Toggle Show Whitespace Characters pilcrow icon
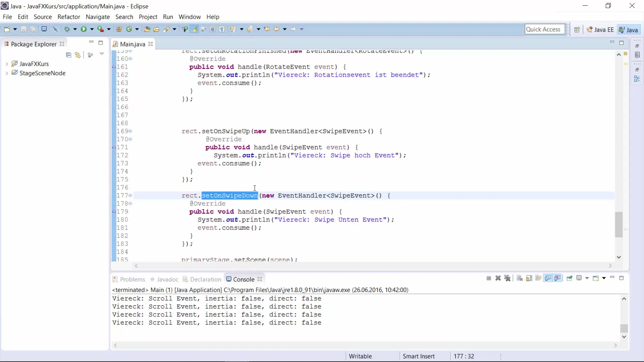 pyautogui.click(x=222, y=29)
